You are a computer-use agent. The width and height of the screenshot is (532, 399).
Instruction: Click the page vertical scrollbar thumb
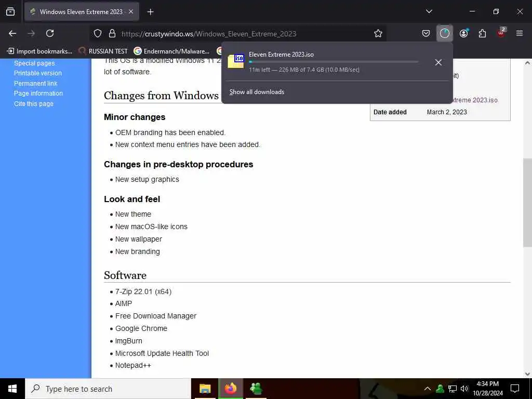[x=527, y=203]
